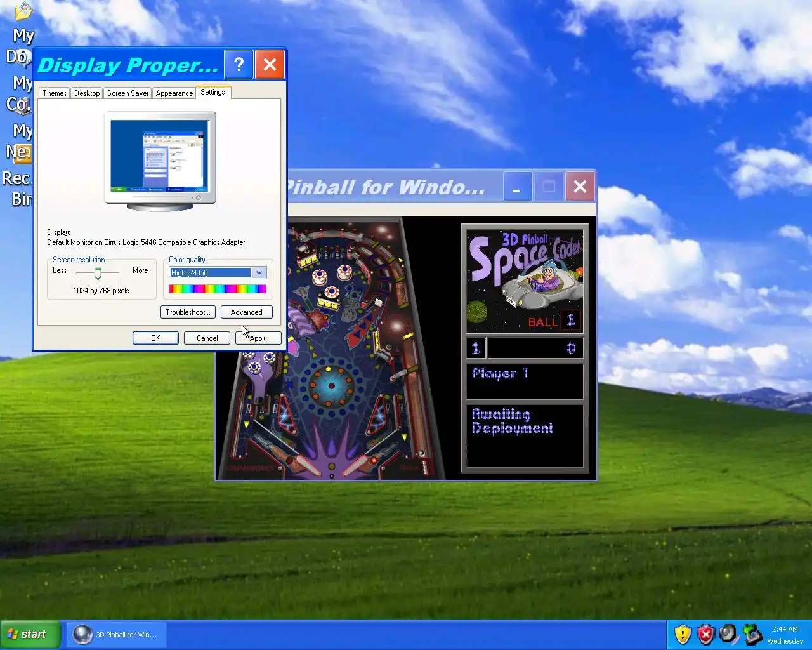
Task: Click Cancel in Display Properties
Action: (207, 338)
